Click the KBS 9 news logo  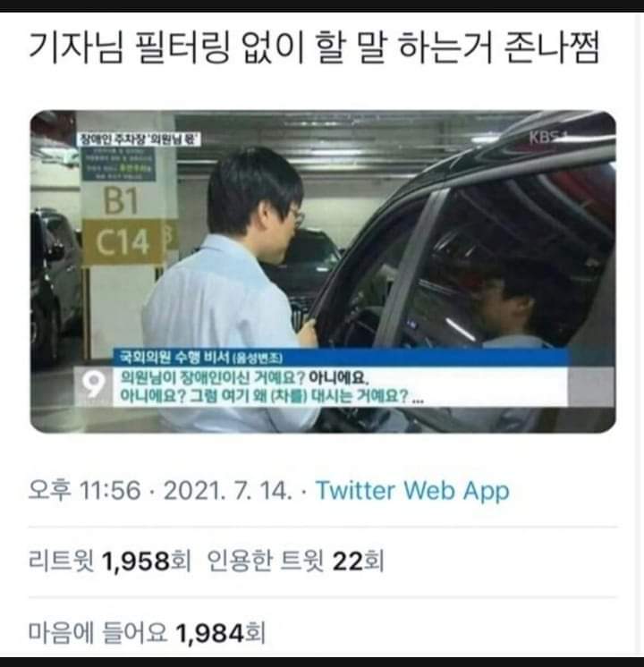click(93, 386)
